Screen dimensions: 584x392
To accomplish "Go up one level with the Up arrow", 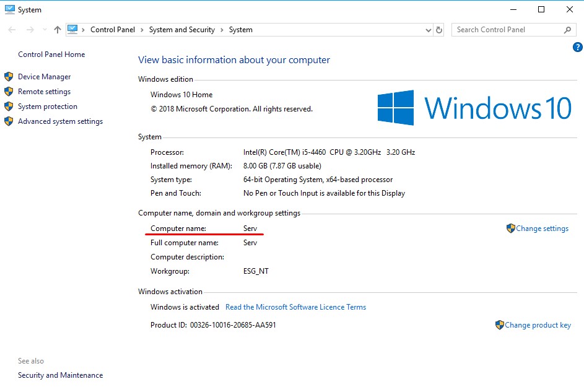I will [x=58, y=30].
